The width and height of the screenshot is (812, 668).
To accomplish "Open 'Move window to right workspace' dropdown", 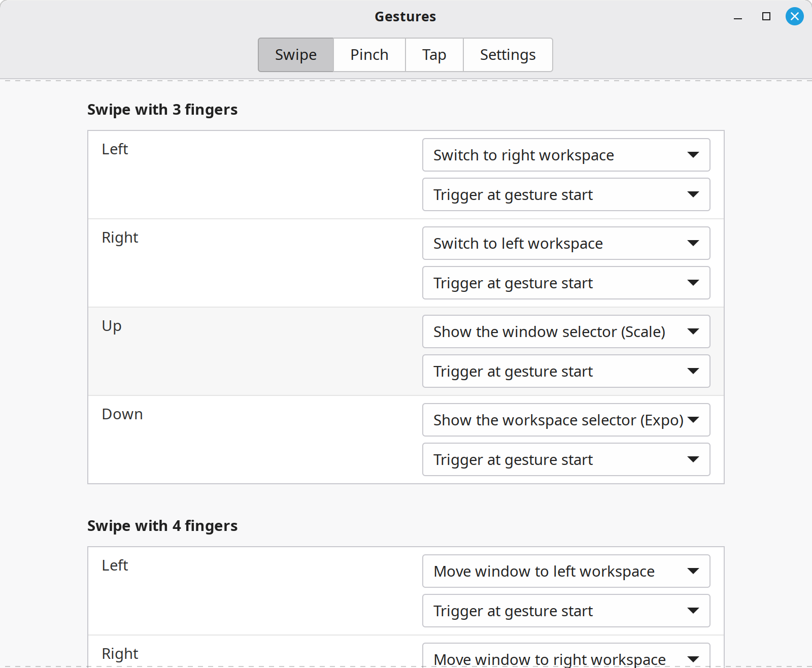I will coord(566,656).
